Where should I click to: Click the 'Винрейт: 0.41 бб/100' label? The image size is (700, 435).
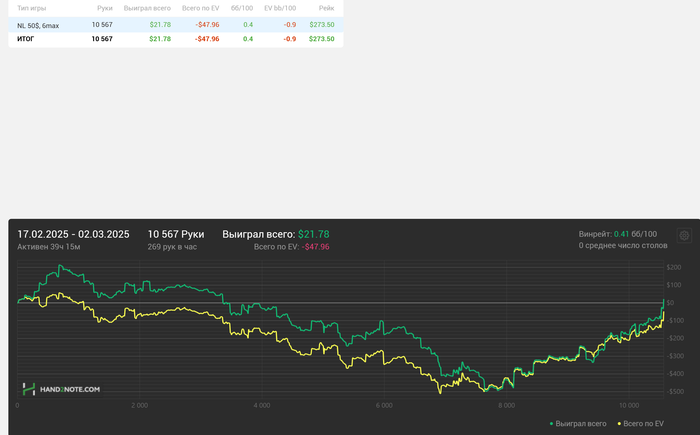tap(617, 234)
